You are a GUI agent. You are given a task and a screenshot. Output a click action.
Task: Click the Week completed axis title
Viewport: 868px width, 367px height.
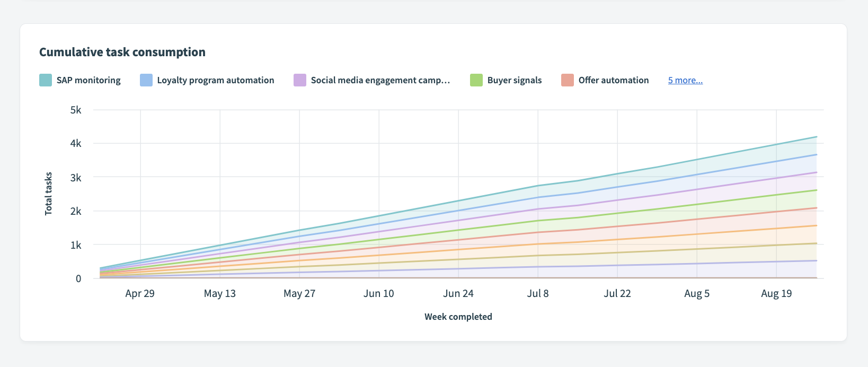458,317
